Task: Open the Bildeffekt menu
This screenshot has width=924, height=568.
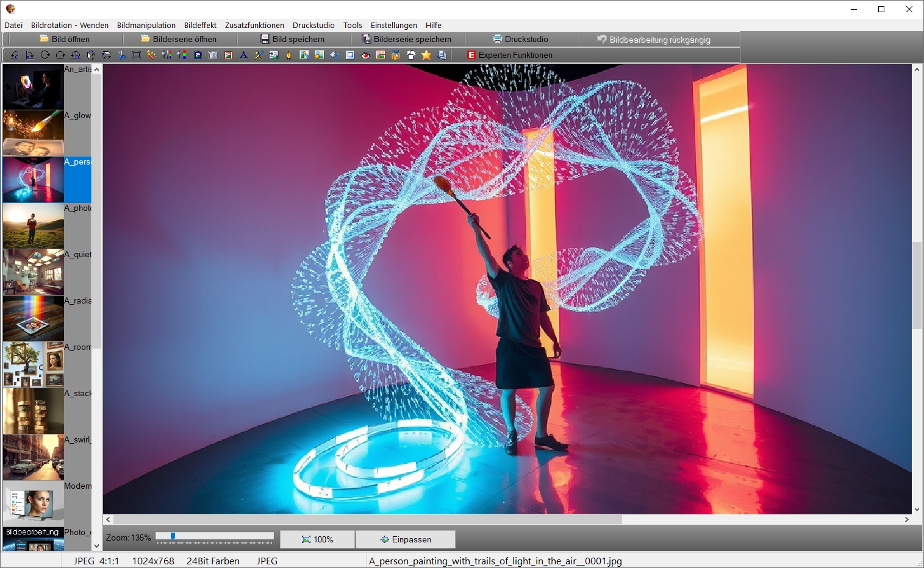Action: [200, 25]
